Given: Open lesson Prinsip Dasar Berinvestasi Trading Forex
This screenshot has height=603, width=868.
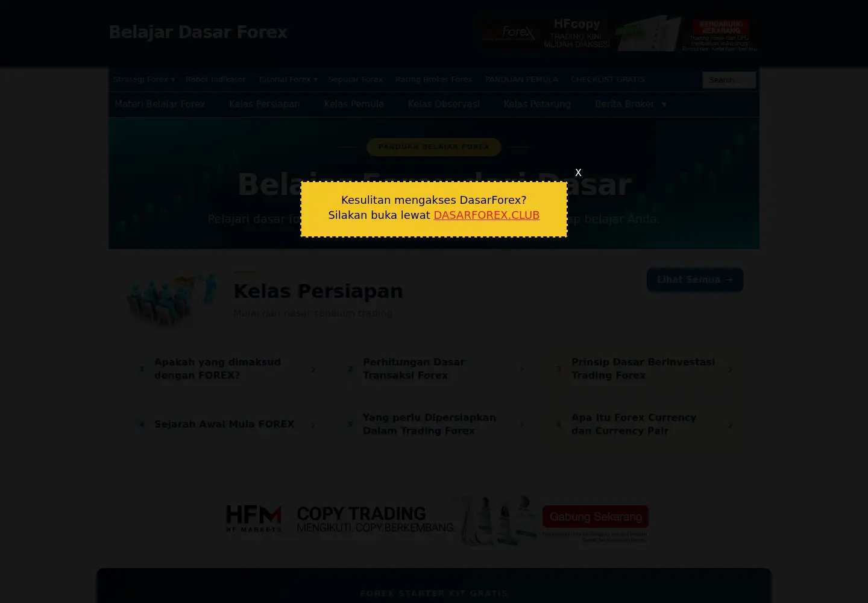Looking at the screenshot, I should (643, 369).
